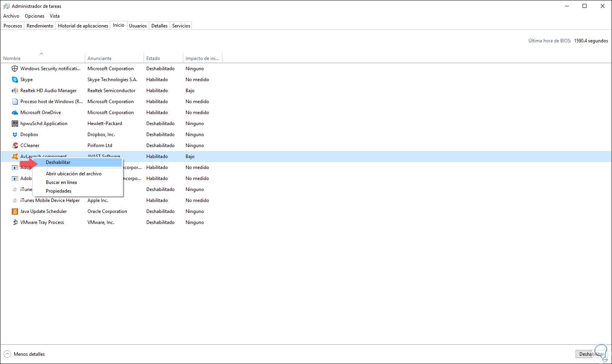This screenshot has width=612, height=364.
Task: Maximize the Administrador de tareas window
Action: [585, 6]
